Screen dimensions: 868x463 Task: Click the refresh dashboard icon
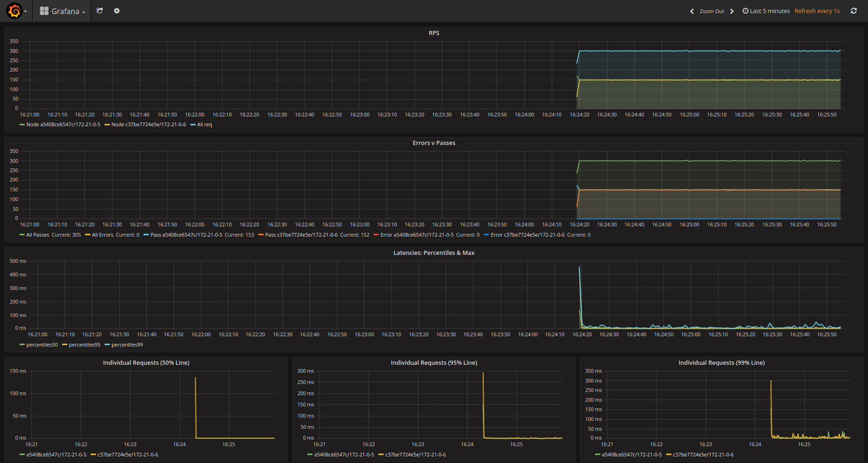[853, 11]
